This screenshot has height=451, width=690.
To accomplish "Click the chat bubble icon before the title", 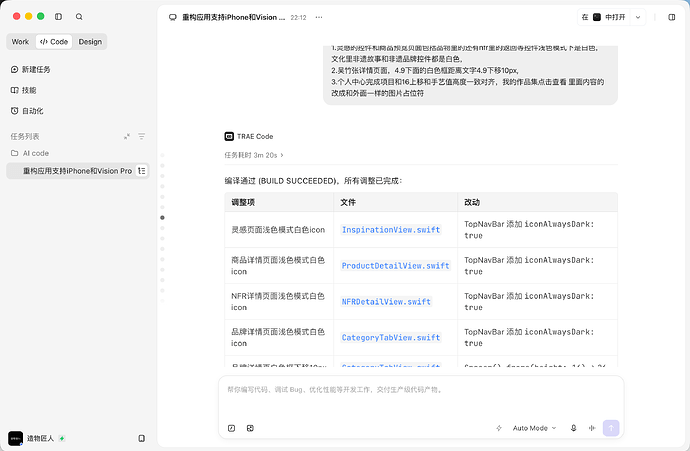I will [173, 17].
